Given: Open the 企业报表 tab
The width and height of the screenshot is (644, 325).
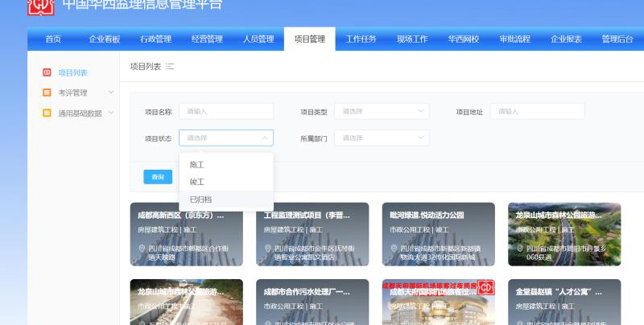Looking at the screenshot, I should pos(567,39).
